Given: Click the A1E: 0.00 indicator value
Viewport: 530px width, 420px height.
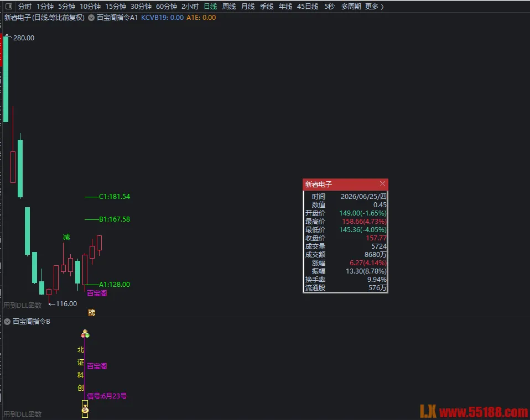Looking at the screenshot, I should [201, 18].
